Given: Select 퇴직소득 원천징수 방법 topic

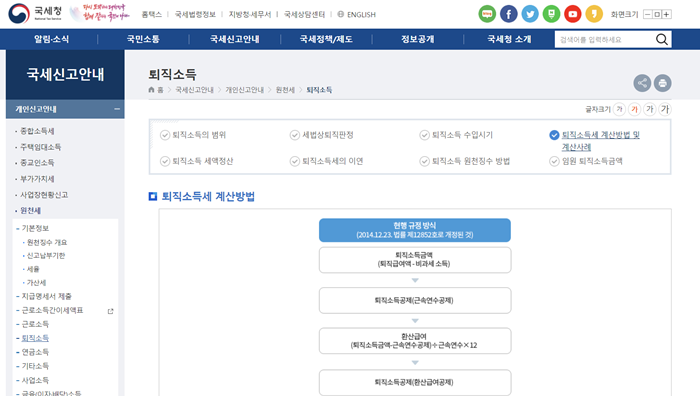Looking at the screenshot, I should tap(465, 161).
